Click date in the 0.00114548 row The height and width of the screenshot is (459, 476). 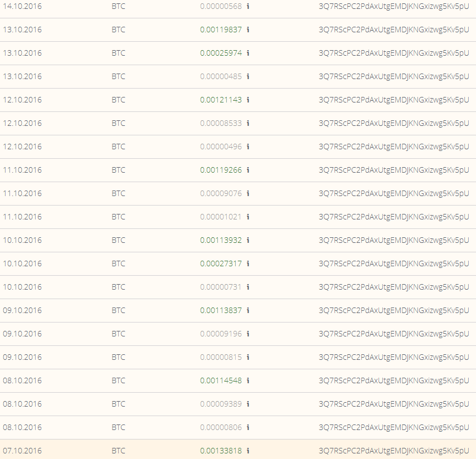pyautogui.click(x=22, y=380)
